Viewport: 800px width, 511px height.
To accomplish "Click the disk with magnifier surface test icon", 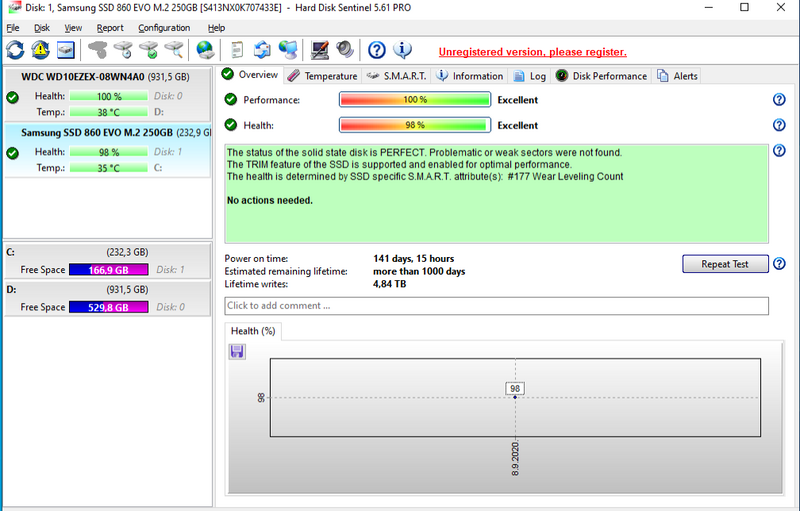I will 174,50.
